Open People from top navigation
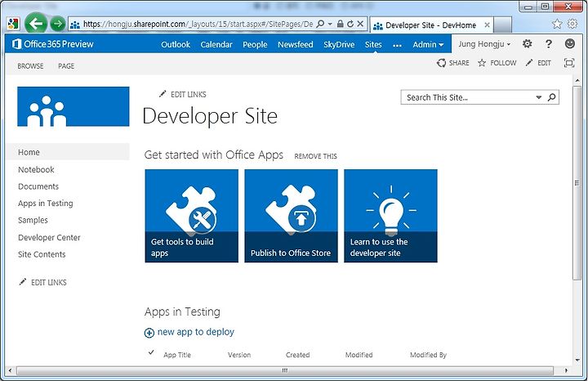This screenshot has width=588, height=381. [x=255, y=44]
